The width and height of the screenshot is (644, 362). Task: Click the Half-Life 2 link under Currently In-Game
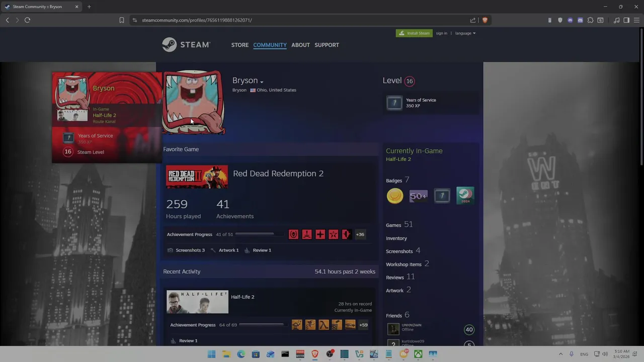(x=398, y=159)
